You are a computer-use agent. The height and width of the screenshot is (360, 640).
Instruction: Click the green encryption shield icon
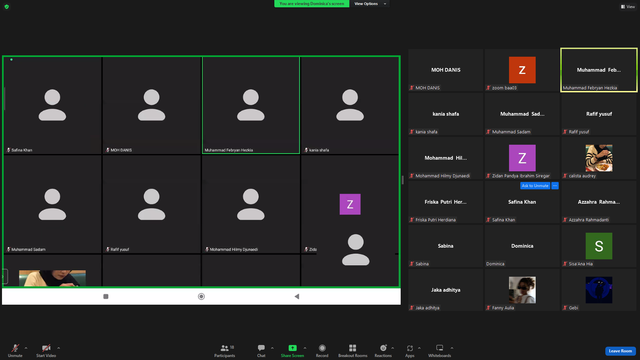(x=7, y=7)
